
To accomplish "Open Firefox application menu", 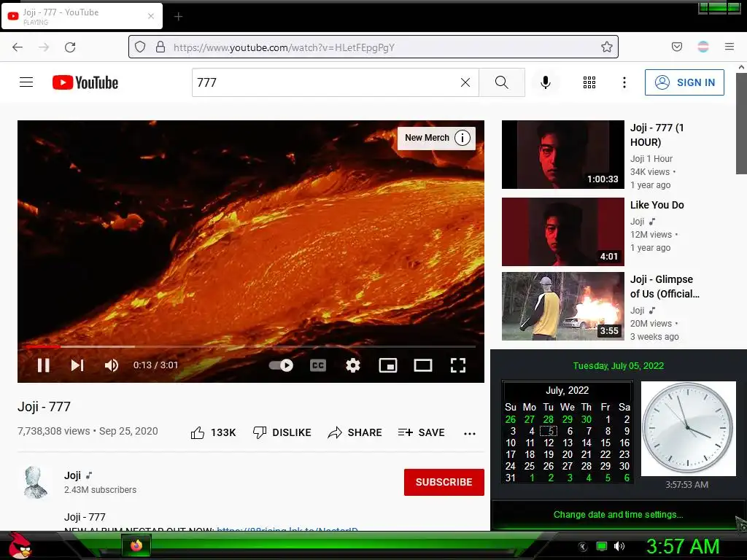I will [x=729, y=47].
